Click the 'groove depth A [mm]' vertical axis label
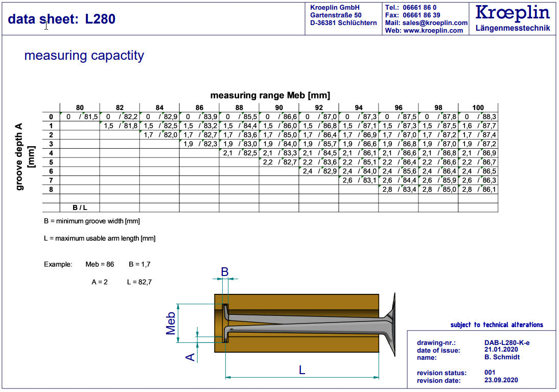 25,156
